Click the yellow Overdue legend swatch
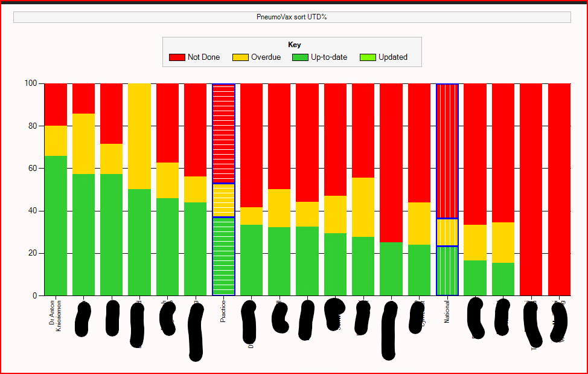The height and width of the screenshot is (374, 588). tap(240, 57)
